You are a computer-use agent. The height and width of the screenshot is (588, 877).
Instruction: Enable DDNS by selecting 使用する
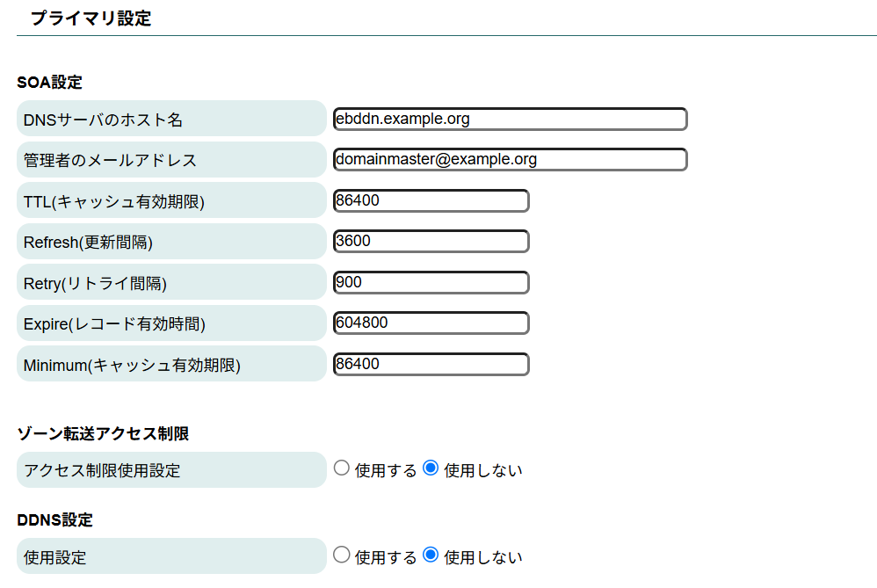342,555
